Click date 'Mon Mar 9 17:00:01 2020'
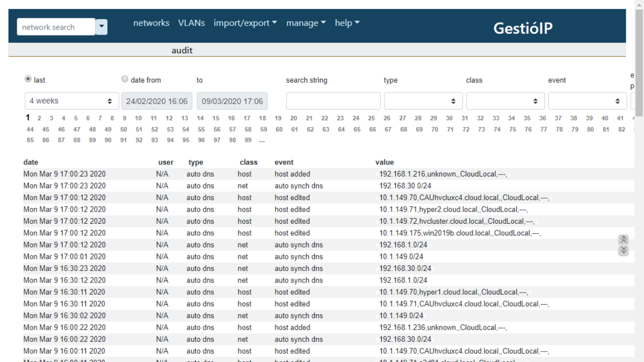 64,256
